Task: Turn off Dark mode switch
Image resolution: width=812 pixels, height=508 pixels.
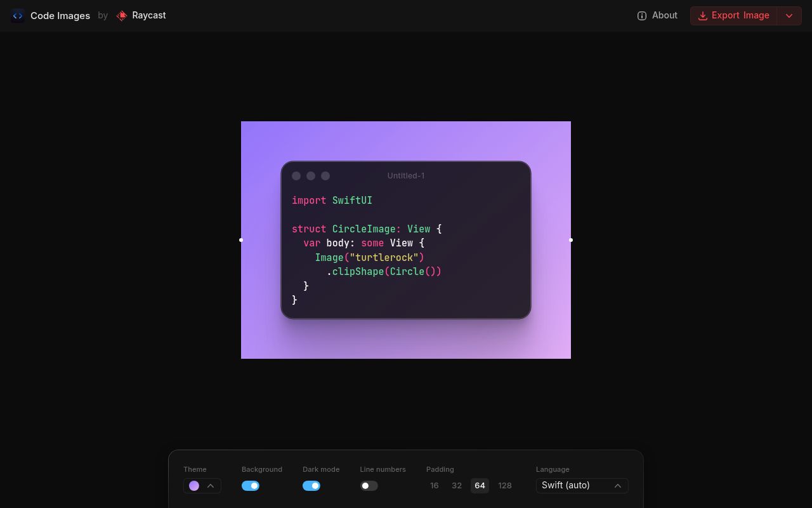Action: [x=311, y=486]
